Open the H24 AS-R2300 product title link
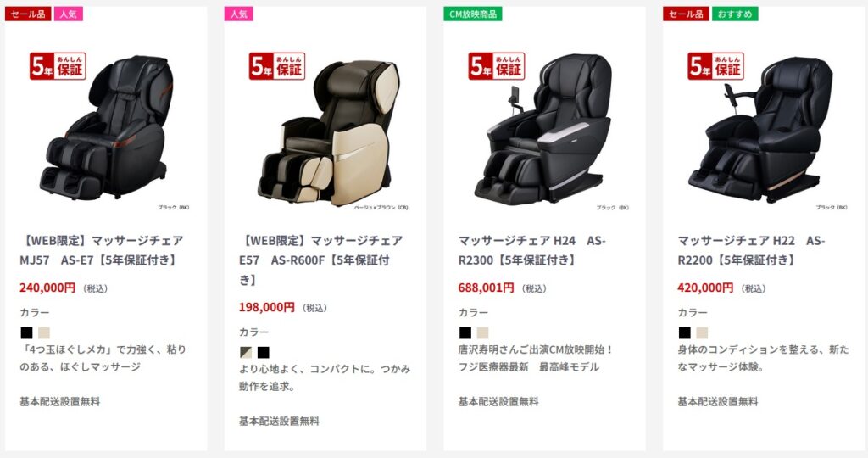The width and height of the screenshot is (868, 458). click(x=532, y=250)
